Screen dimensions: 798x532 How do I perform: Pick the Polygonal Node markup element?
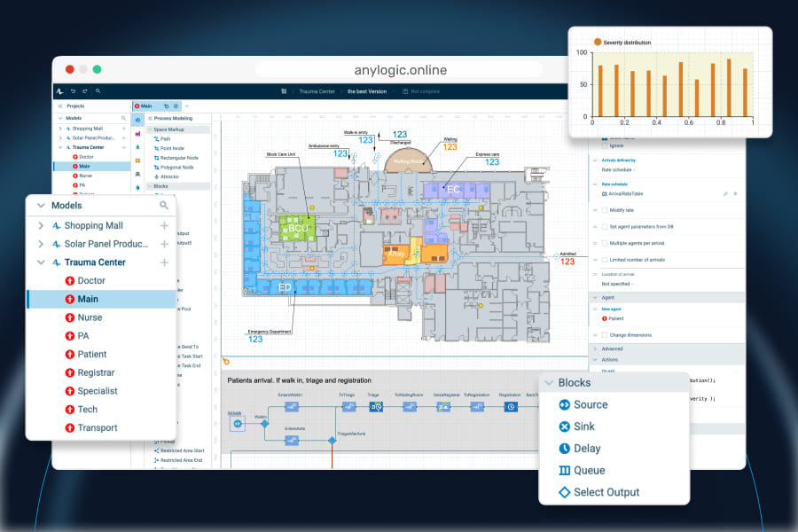[174, 167]
